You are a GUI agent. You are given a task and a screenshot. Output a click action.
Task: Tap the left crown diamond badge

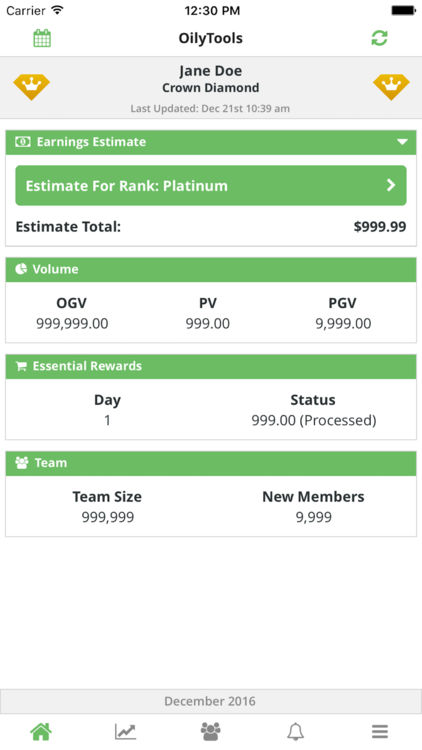click(x=31, y=87)
